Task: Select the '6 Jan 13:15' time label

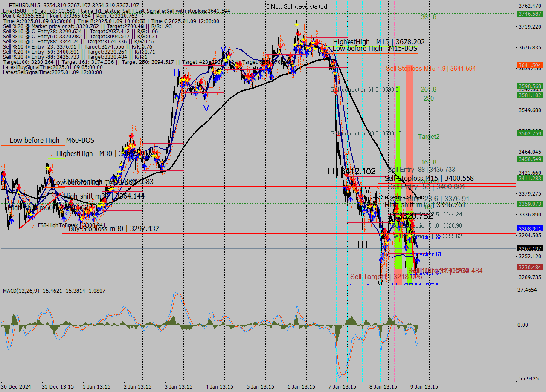Action: [302, 386]
